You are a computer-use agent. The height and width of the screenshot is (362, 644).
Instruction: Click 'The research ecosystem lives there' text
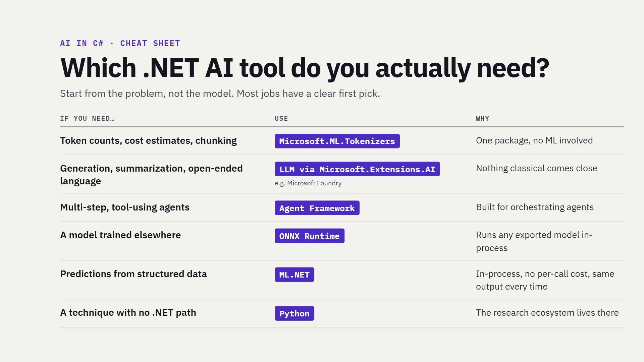click(x=547, y=313)
